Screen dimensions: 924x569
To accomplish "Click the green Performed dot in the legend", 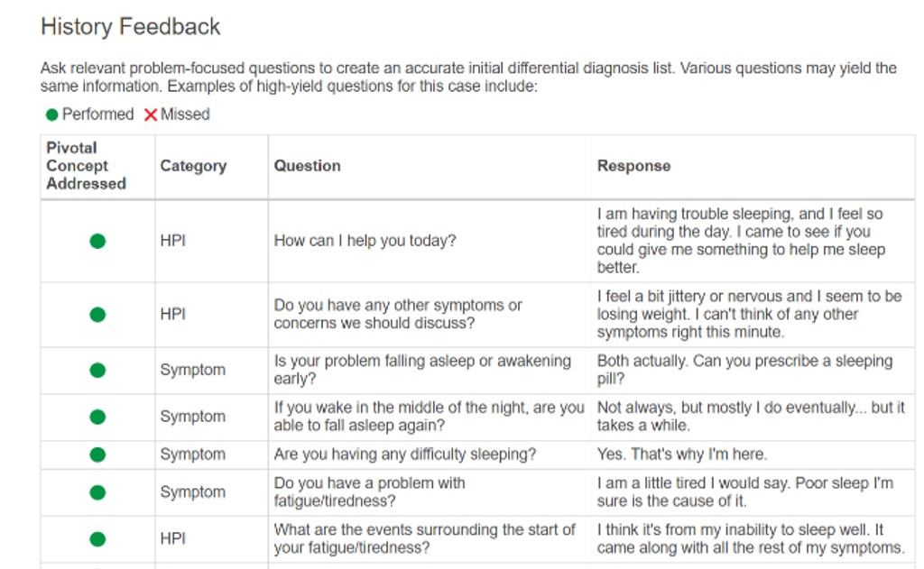I will click(x=52, y=115).
